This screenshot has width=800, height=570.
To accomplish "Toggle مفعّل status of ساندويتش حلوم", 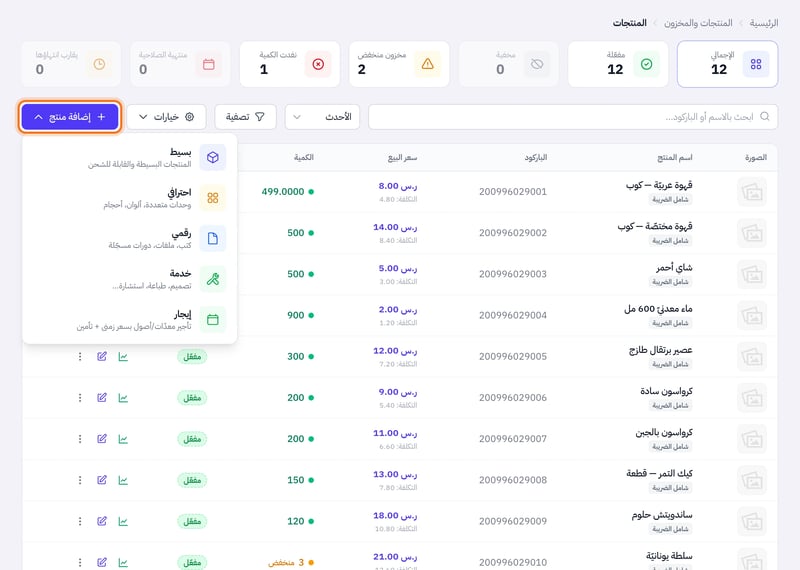I will point(192,521).
